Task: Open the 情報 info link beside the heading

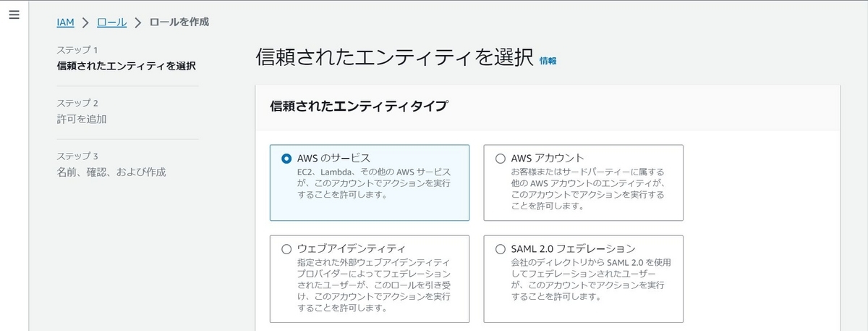Action: [548, 62]
